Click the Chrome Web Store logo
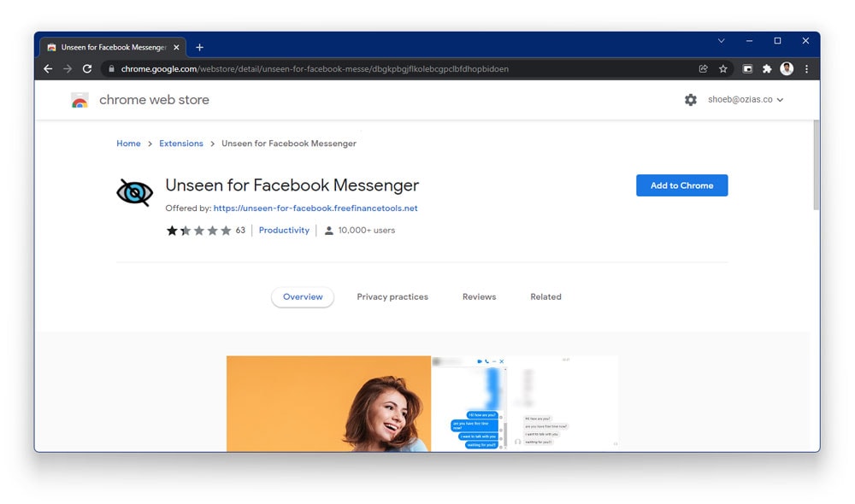 coord(80,100)
